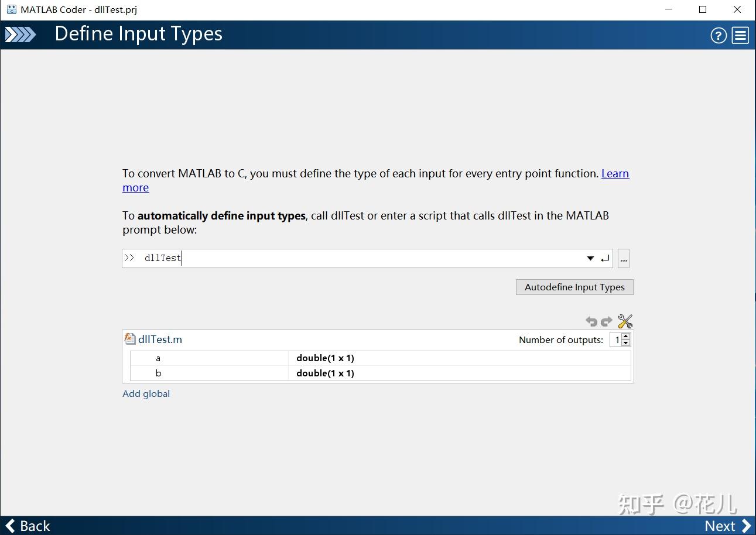Open type selector for input a
This screenshot has width=756, height=535.
[325, 358]
